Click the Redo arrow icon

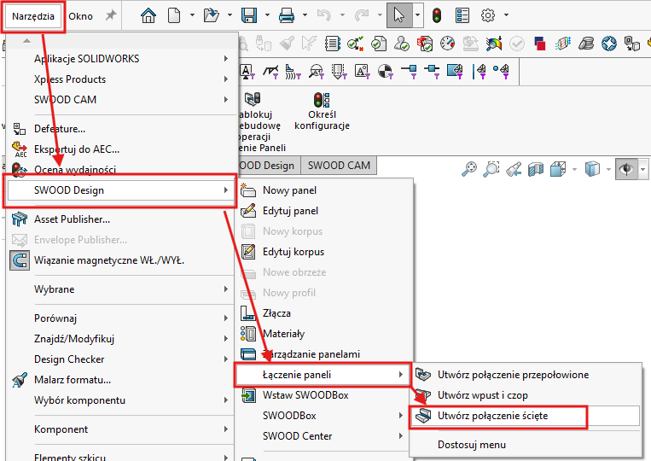coord(362,16)
